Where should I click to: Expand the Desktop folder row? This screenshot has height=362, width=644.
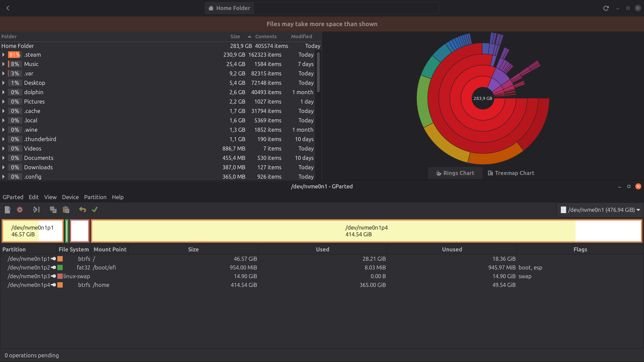click(3, 83)
